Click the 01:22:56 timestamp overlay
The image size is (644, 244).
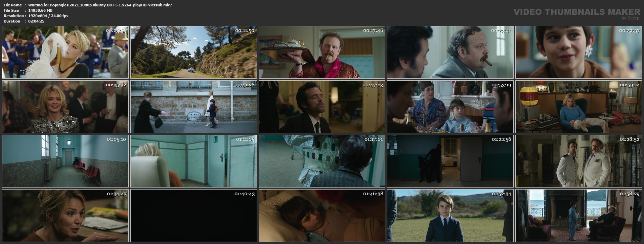click(502, 139)
